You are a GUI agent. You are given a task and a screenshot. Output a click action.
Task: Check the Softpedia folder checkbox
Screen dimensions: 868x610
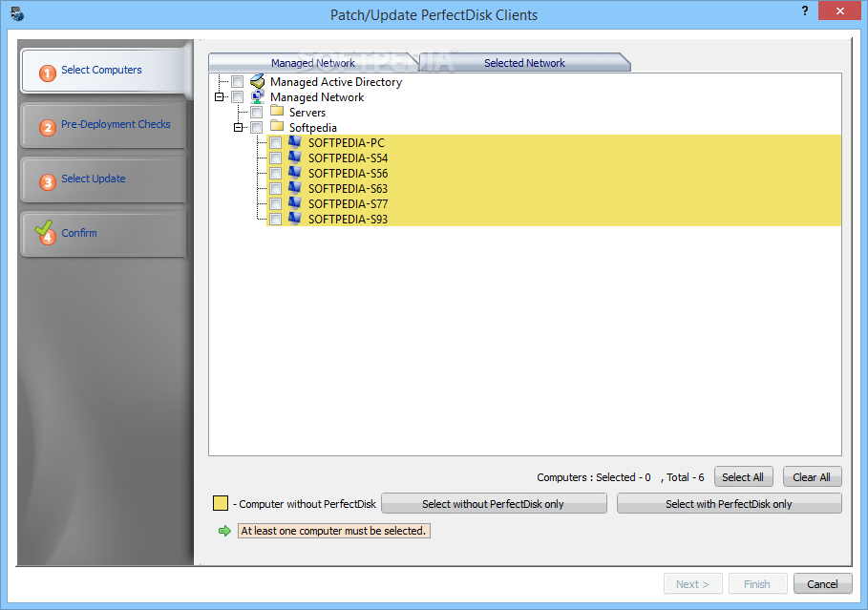[256, 128]
